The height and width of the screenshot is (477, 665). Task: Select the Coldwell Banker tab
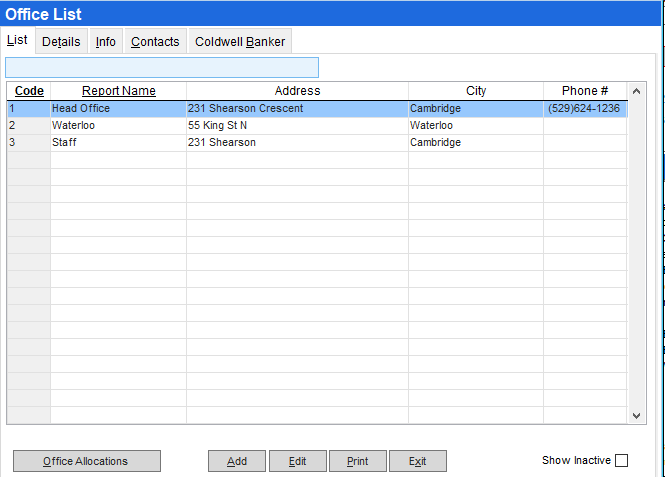click(x=240, y=41)
